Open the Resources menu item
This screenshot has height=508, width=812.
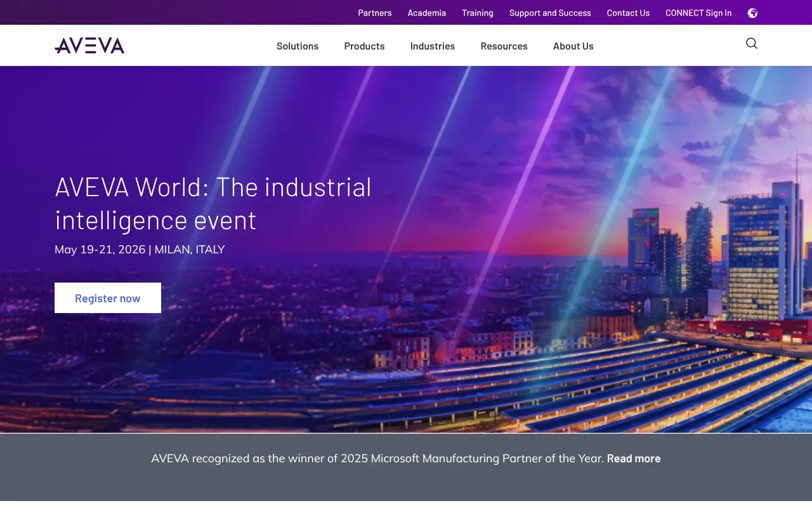click(x=504, y=46)
